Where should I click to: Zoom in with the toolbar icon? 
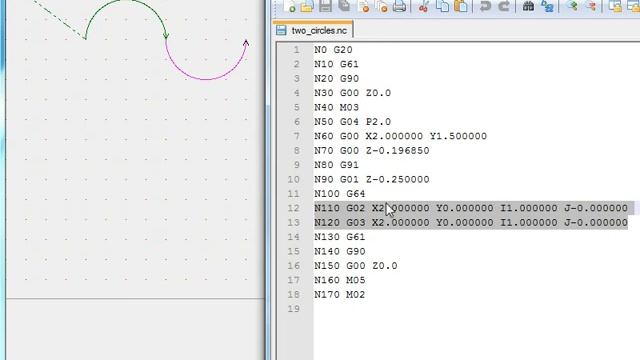tap(573, 6)
